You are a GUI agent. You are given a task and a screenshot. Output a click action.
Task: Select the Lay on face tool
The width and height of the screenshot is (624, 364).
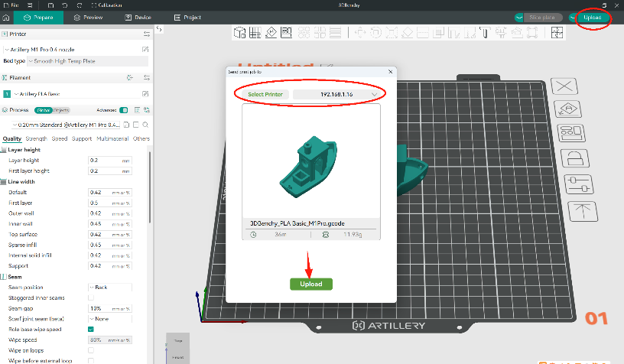[407, 33]
